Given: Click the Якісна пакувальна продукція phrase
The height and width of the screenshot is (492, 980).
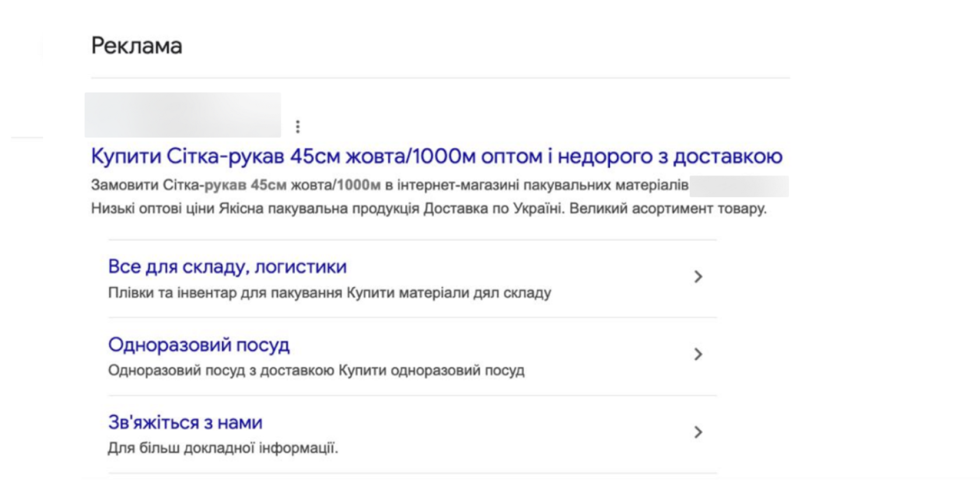Looking at the screenshot, I should 318,208.
